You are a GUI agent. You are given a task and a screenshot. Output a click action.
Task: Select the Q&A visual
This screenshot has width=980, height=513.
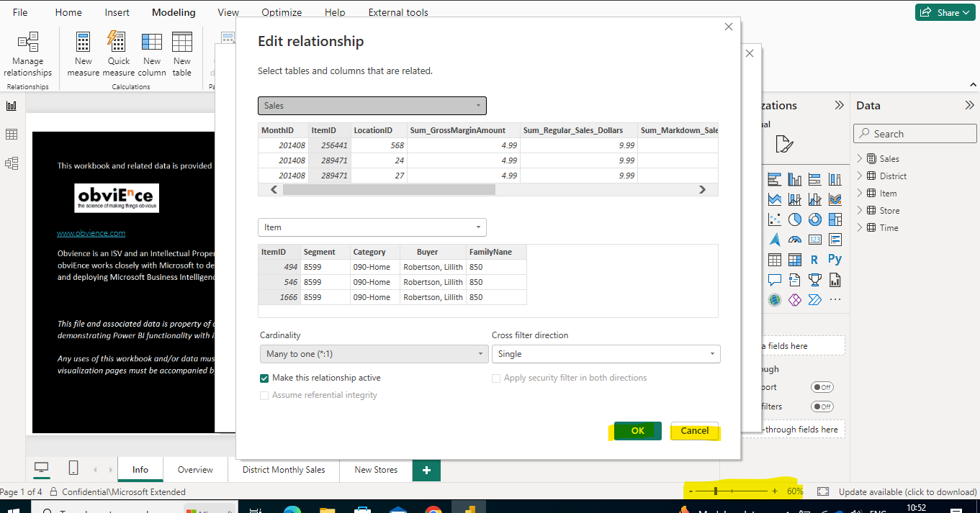click(x=775, y=280)
